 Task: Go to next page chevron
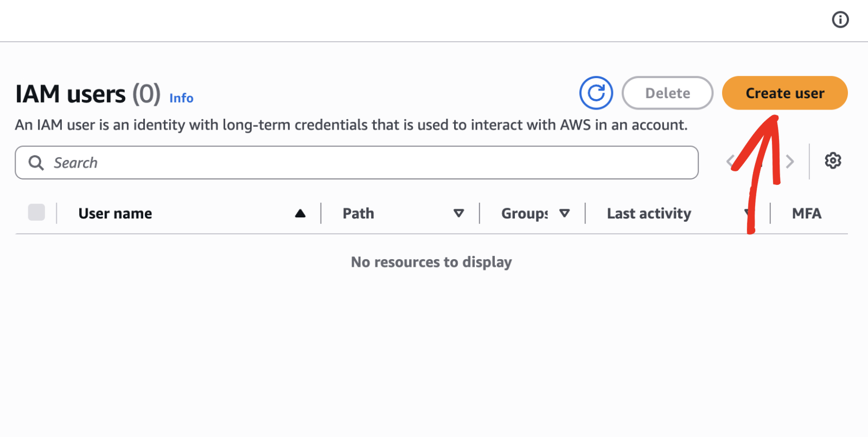(x=790, y=161)
